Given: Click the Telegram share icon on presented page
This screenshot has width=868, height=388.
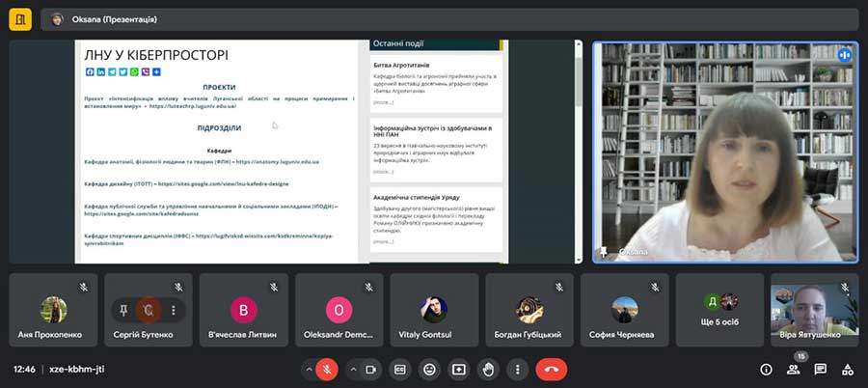Looking at the screenshot, I should click(113, 71).
